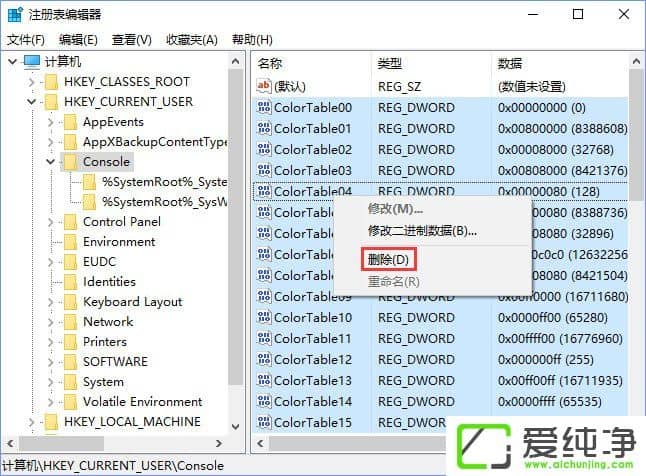Image resolution: width=646 pixels, height=476 pixels.
Task: Click the Control Panel folder icon
Action: click(70, 222)
